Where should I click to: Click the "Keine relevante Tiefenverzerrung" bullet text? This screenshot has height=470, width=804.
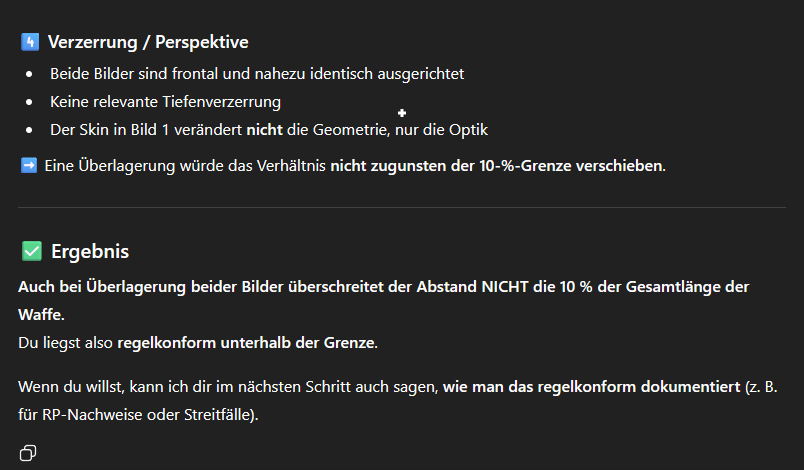[x=166, y=101]
